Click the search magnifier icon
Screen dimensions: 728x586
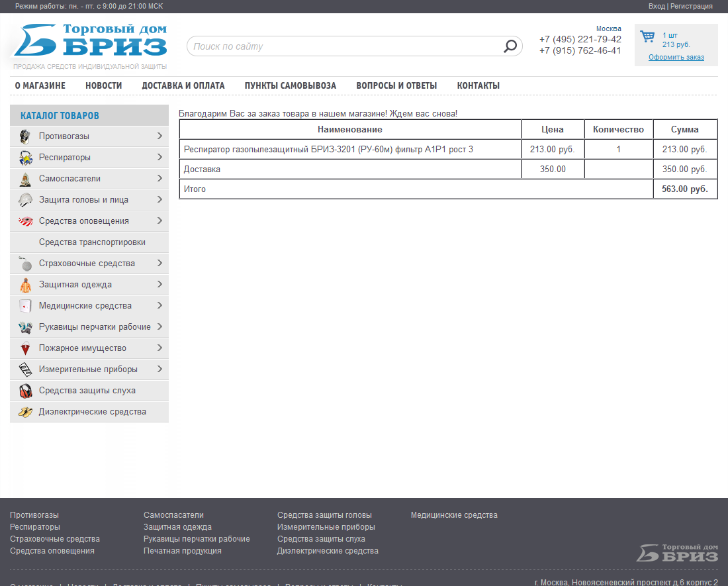tap(510, 46)
